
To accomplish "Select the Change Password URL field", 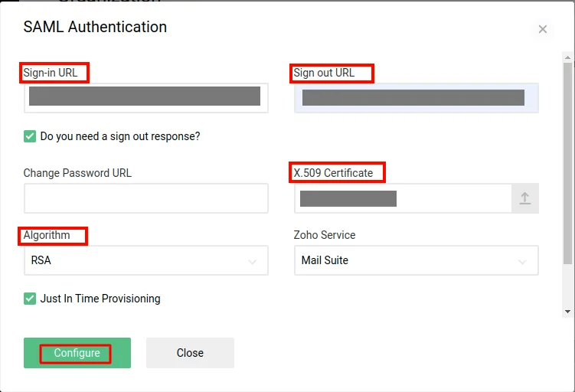I will tap(145, 198).
